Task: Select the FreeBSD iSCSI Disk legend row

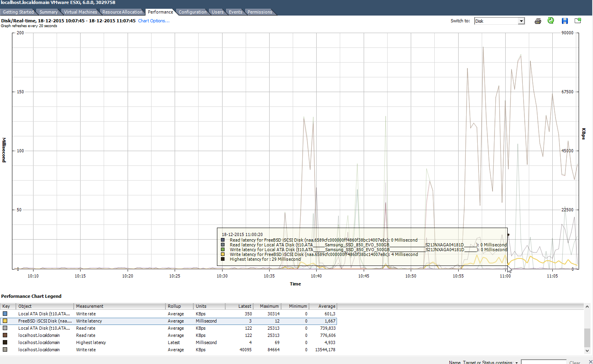Action: (x=169, y=321)
